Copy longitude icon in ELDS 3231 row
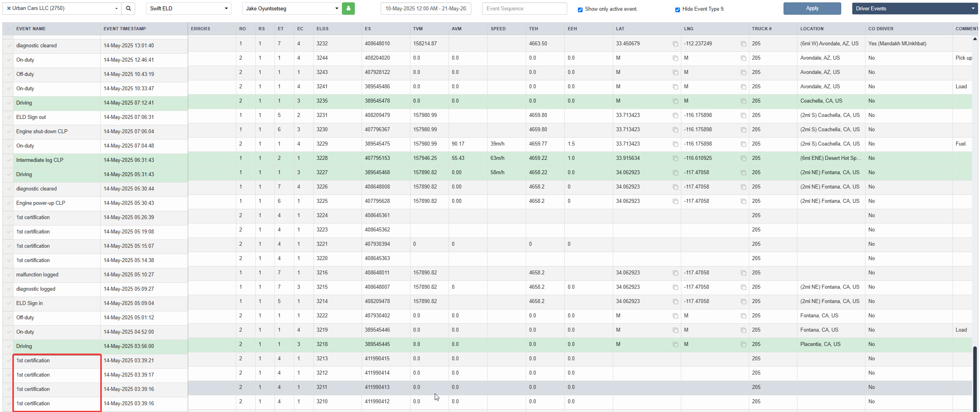This screenshot has height=412, width=980. [743, 115]
